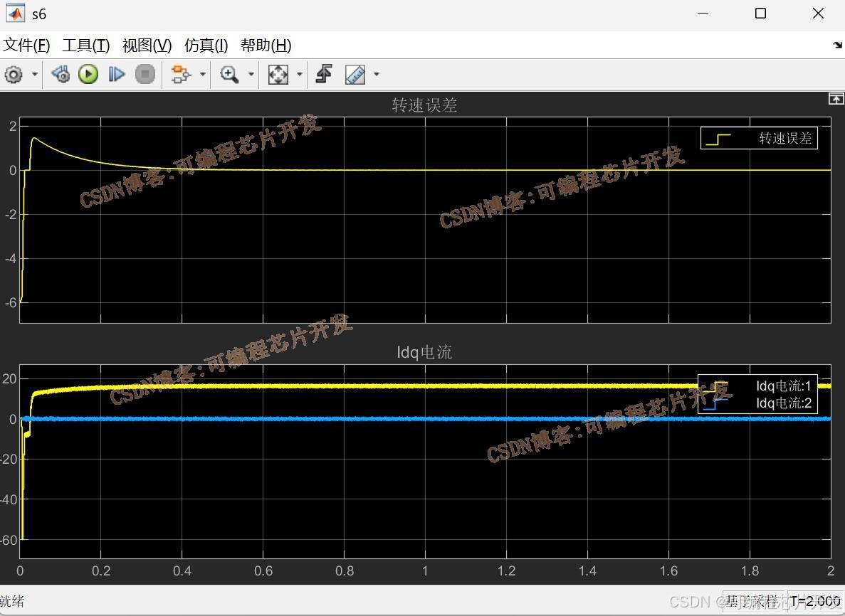Viewport: 845px width, 616px height.
Task: Close the s6 scope window
Action: coord(818,14)
